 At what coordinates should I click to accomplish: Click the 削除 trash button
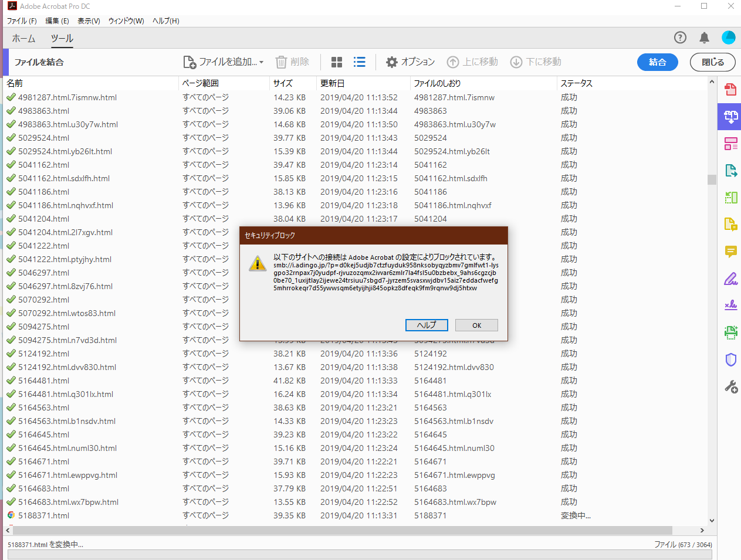(x=292, y=62)
